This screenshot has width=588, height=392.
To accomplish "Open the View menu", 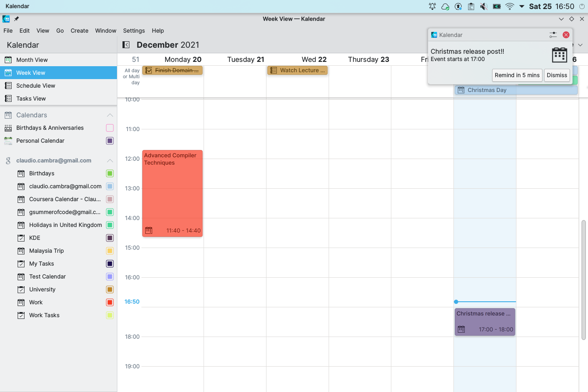I will [43, 31].
